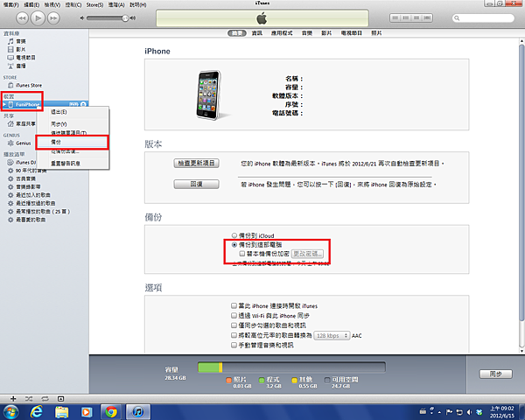Open the Store(S) menu
525x420 pixels.
coord(94,5)
